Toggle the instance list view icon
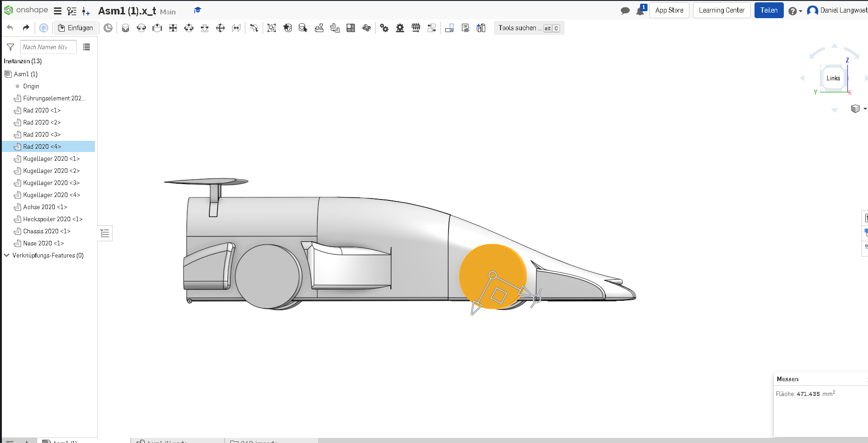Screen dimensions: 868x443 87,47
